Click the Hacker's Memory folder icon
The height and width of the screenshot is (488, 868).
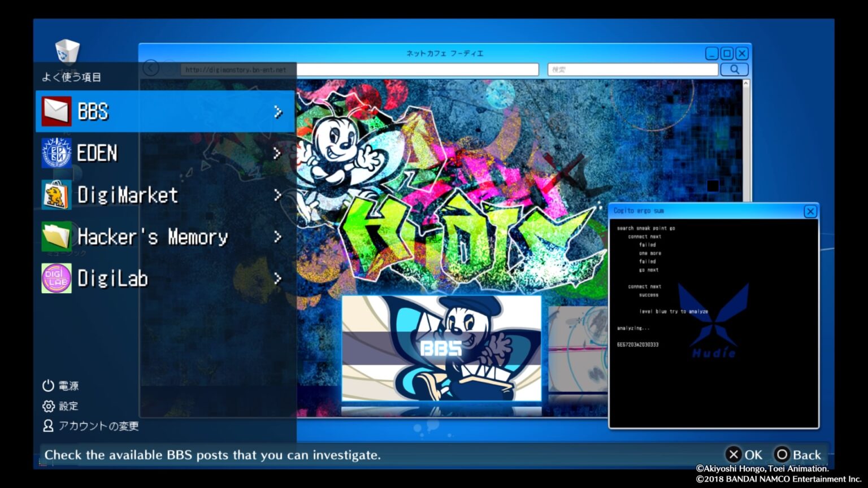pos(57,236)
